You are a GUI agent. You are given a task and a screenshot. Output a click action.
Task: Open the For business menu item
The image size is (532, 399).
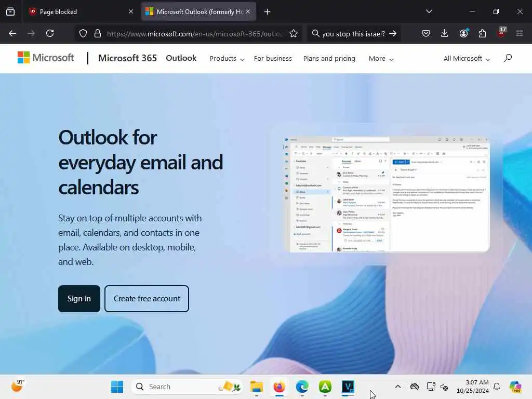pos(273,59)
